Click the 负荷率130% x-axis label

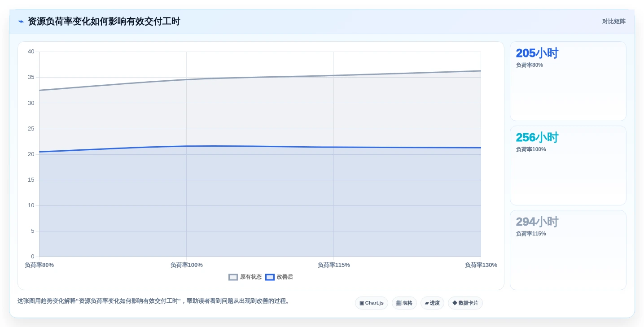pyautogui.click(x=481, y=265)
